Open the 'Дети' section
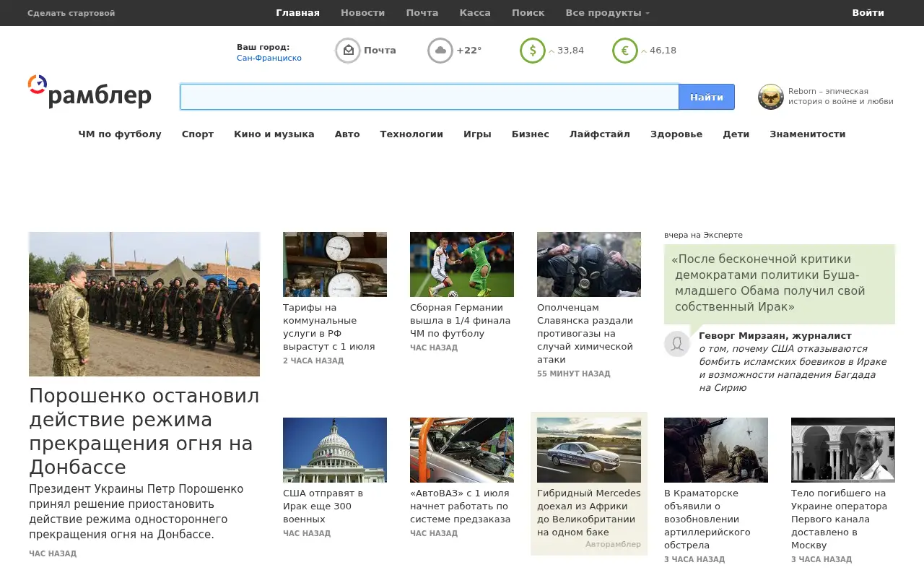This screenshot has width=924, height=578. point(736,134)
